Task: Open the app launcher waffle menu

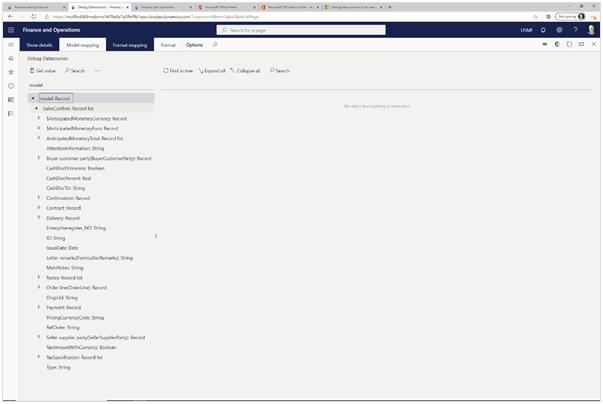Action: 10,30
